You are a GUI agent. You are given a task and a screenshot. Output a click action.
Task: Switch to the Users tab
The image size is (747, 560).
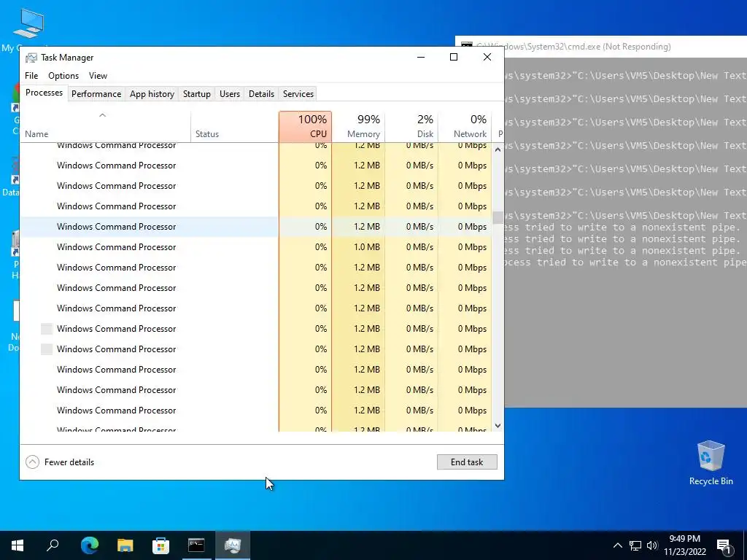coord(230,94)
